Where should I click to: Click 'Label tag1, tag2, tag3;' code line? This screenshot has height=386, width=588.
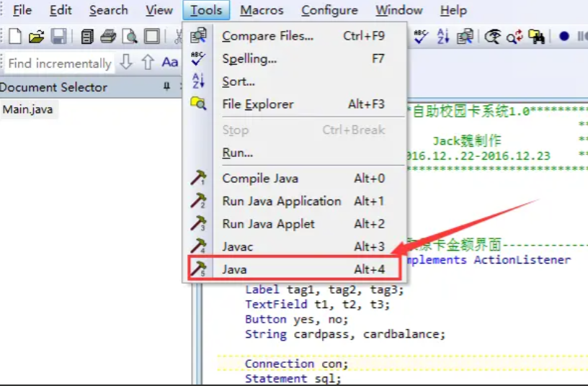(x=324, y=289)
